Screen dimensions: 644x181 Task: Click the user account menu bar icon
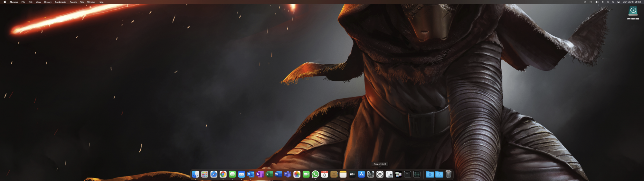[x=608, y=2]
